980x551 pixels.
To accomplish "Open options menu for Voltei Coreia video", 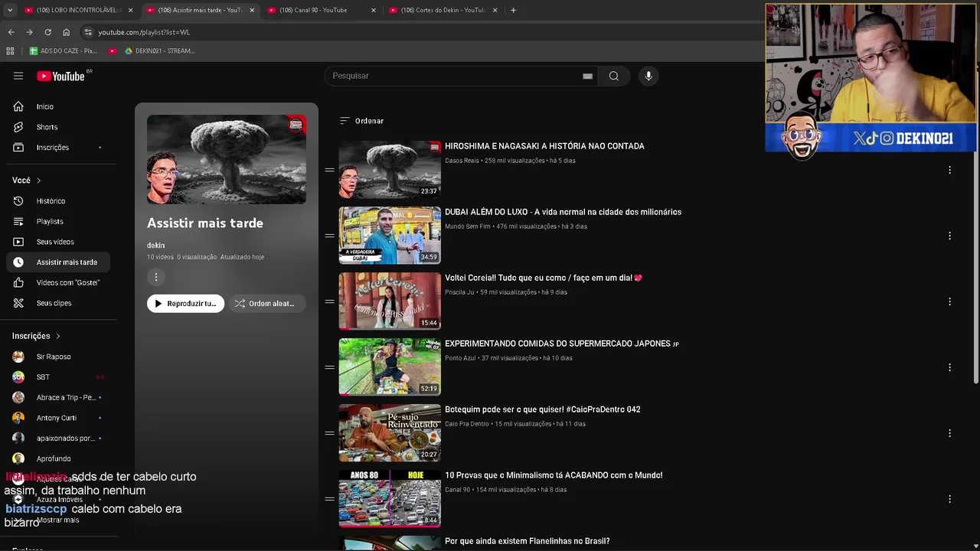I will click(949, 302).
